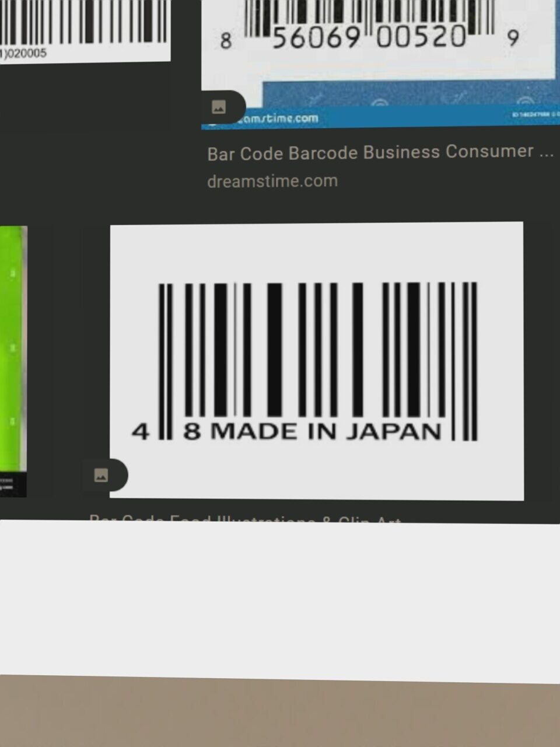Click the digit 4 beside Made in Japan barcode

click(140, 432)
